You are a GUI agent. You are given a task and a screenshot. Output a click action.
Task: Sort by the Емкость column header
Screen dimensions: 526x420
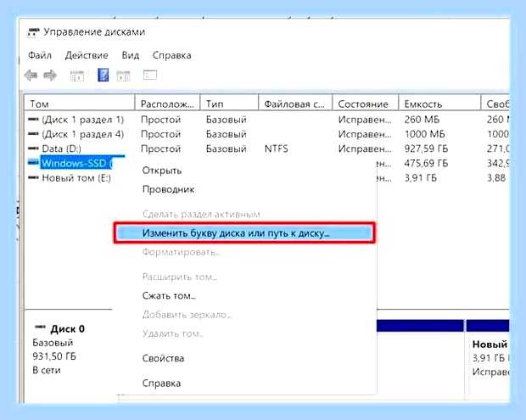(439, 104)
